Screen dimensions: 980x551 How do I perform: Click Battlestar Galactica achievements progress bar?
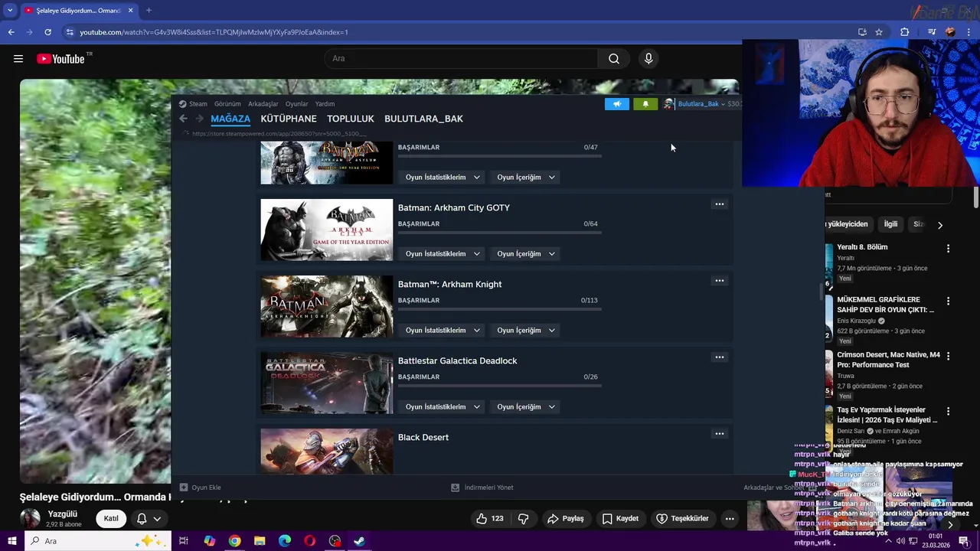tap(499, 386)
